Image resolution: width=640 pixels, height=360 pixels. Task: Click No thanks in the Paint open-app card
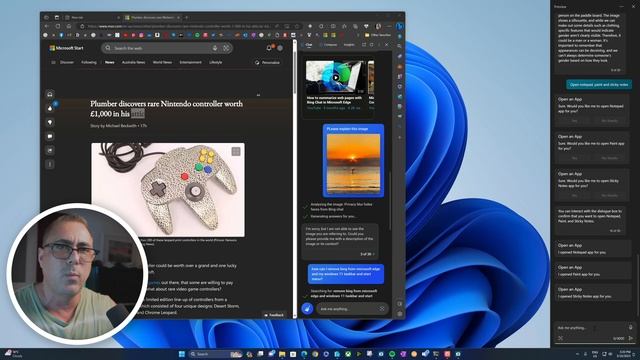(x=609, y=158)
